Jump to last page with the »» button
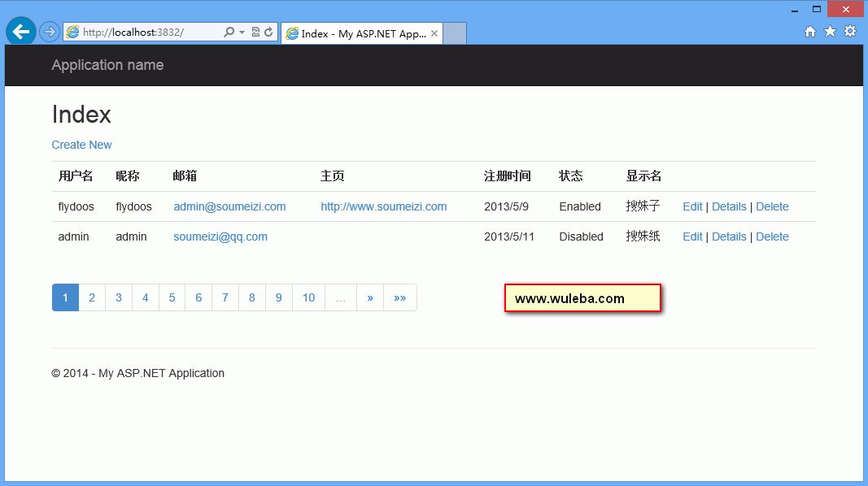868x486 pixels. [399, 297]
